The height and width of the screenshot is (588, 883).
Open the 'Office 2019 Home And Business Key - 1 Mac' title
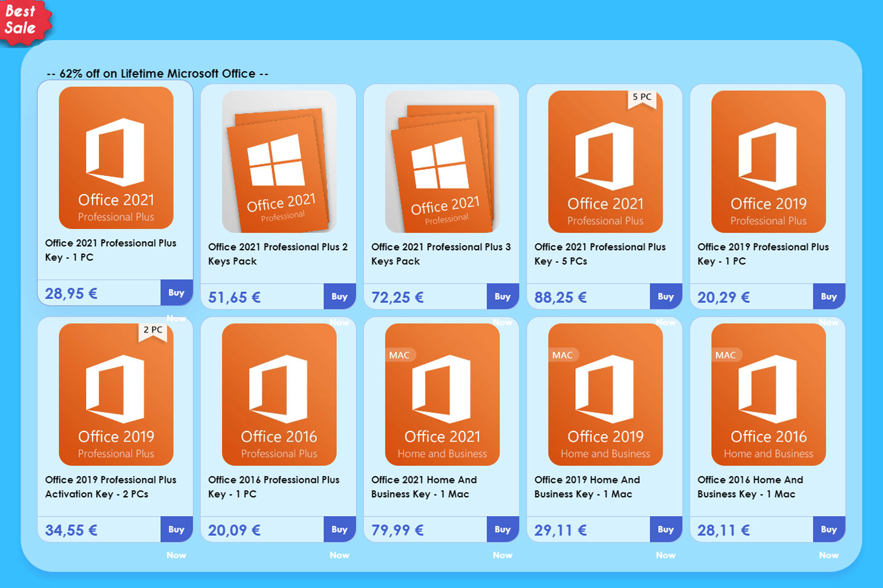587,486
